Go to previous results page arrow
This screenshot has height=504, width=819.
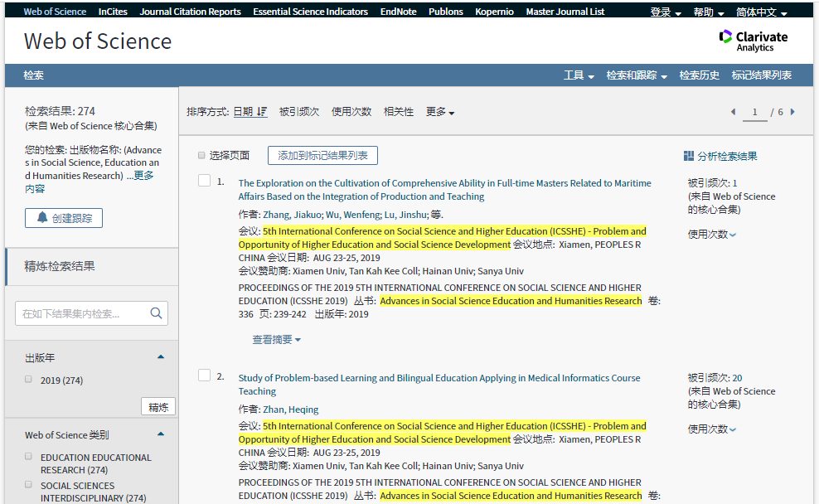[734, 112]
